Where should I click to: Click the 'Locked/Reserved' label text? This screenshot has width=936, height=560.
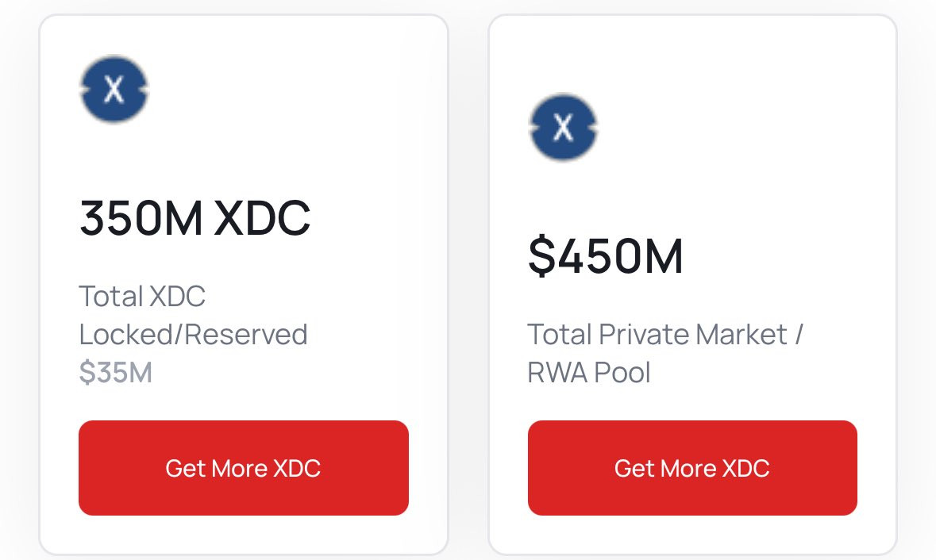193,334
